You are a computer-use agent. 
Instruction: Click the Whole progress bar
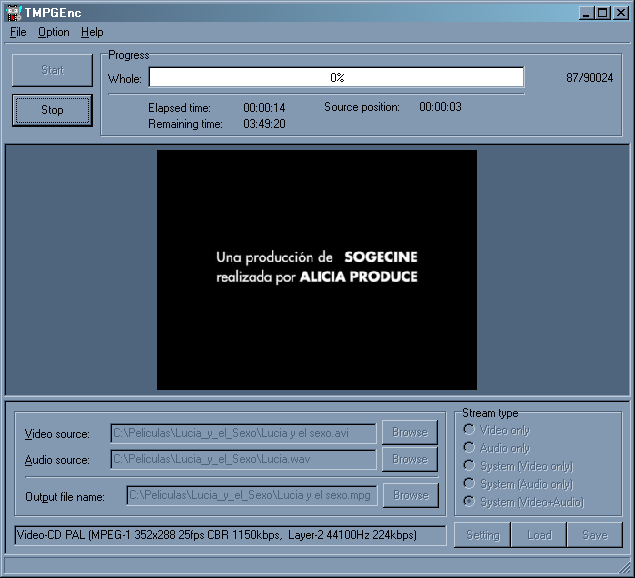(x=336, y=78)
